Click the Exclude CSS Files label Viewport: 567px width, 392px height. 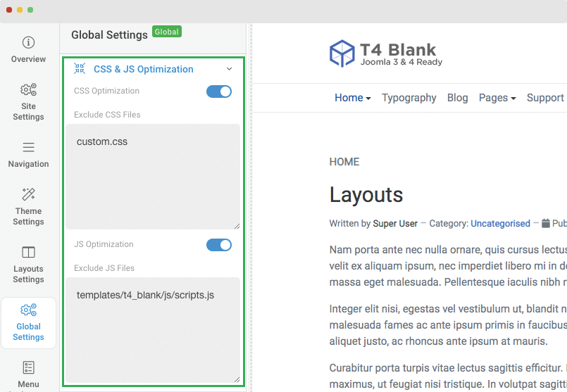(x=107, y=115)
